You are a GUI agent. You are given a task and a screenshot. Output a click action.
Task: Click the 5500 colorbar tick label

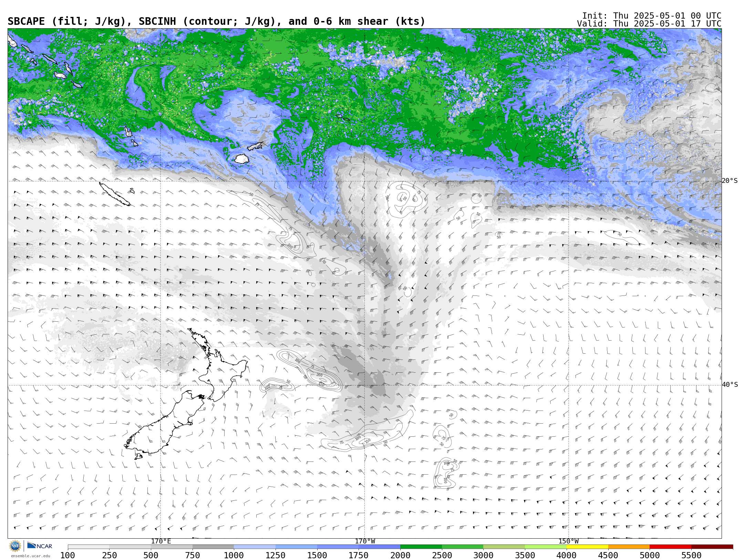tap(691, 556)
